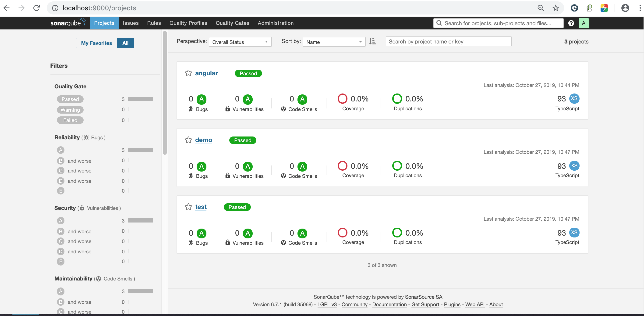Click the SonarQube logo
644x316 pixels.
coord(67,23)
